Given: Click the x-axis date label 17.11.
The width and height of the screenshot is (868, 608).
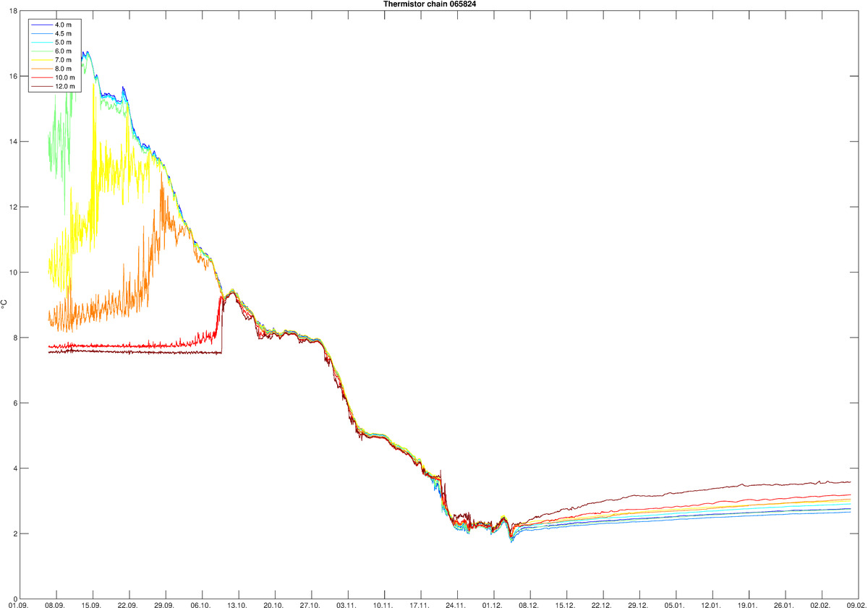Looking at the screenshot, I should tap(420, 604).
